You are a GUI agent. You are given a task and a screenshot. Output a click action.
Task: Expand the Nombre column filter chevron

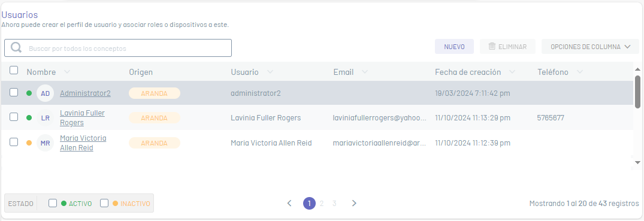click(x=67, y=72)
